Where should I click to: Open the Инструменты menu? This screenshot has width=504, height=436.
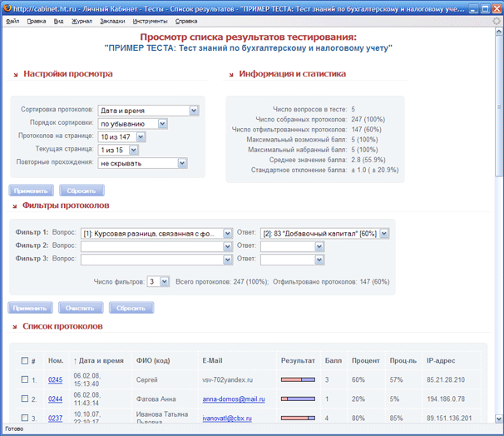pyautogui.click(x=150, y=22)
